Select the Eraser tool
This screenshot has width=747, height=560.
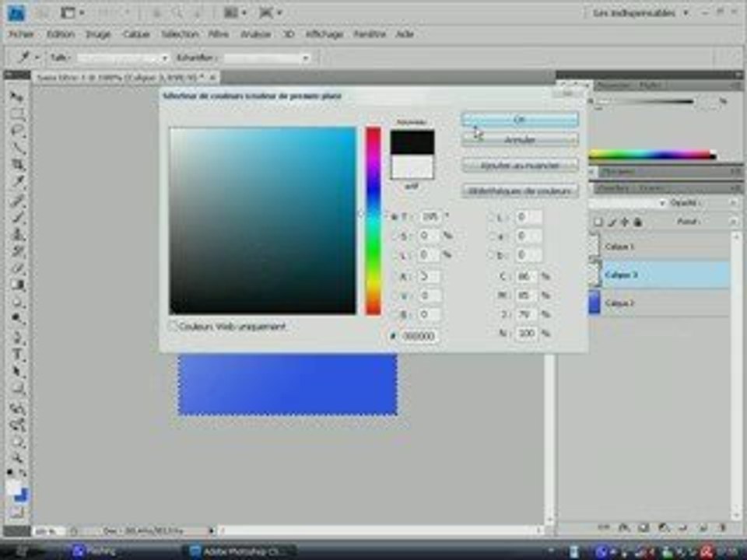tap(17, 268)
